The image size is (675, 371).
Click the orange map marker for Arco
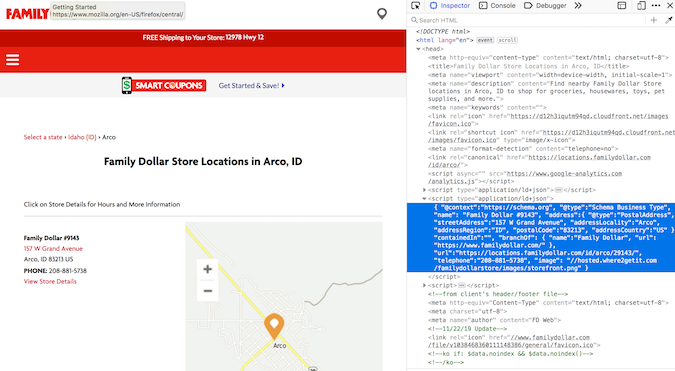point(274,326)
